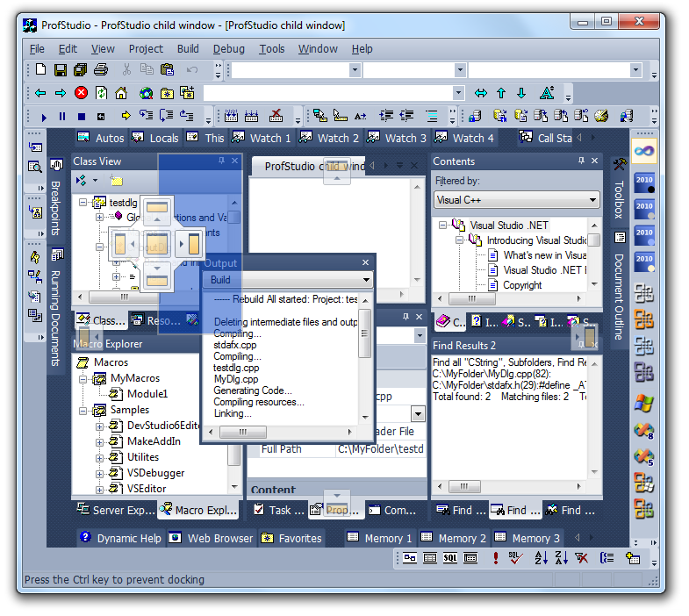Expand the VSDebugger macro node
This screenshot has width=689, height=616.
tap(99, 473)
